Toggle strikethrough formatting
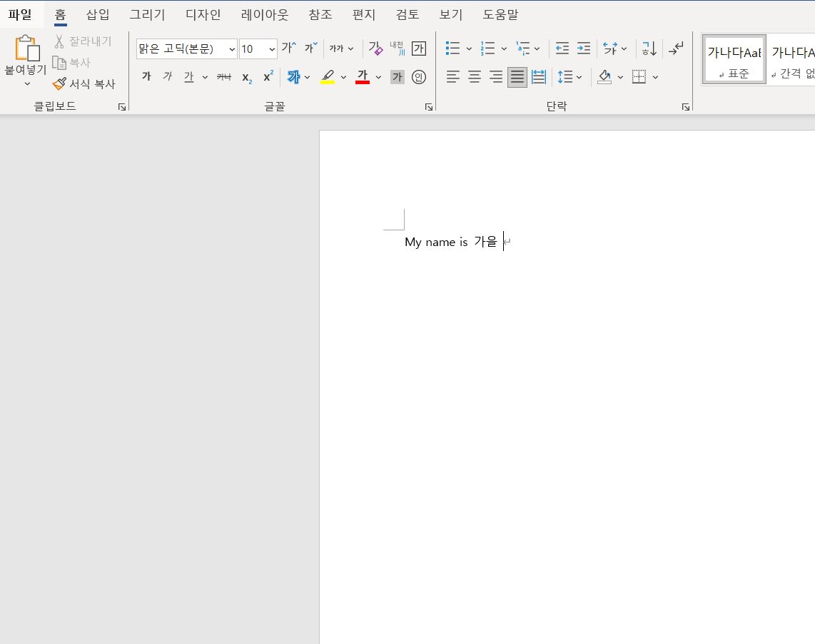This screenshot has height=644, width=815. tap(224, 77)
